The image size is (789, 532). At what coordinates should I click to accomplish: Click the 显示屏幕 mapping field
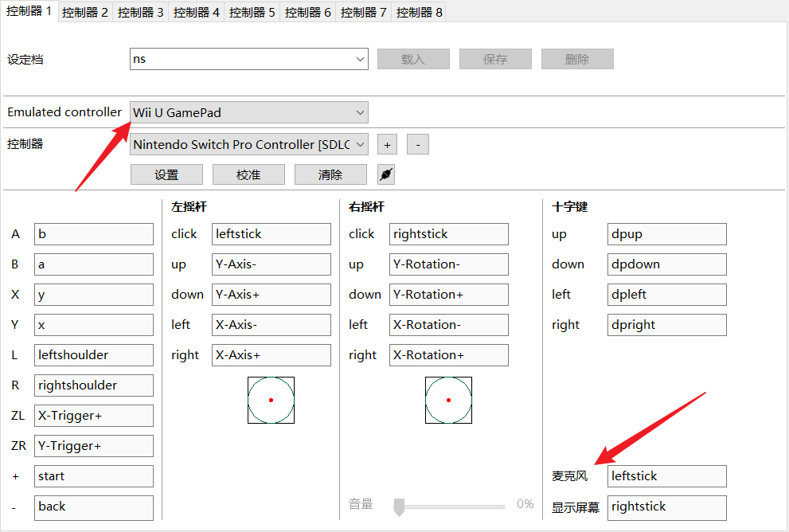pyautogui.click(x=666, y=507)
